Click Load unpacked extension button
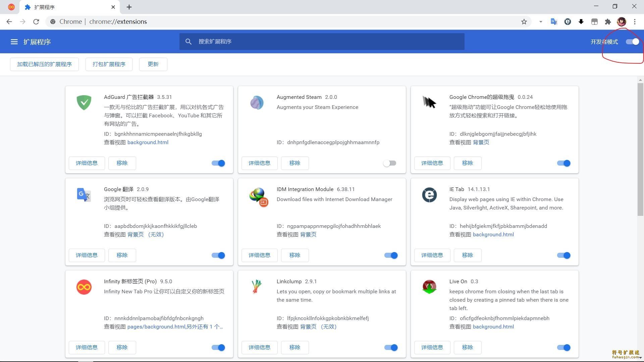The width and height of the screenshot is (644, 362). 44,64
